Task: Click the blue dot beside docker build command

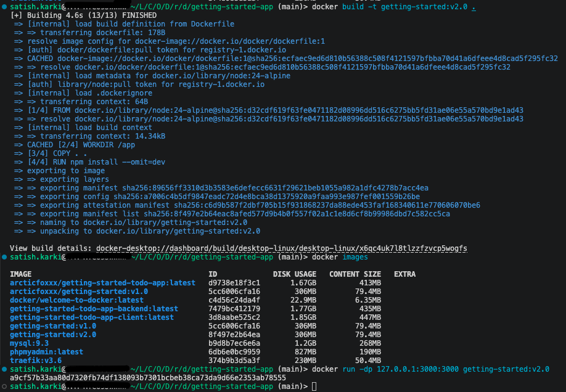Action: click(4, 7)
